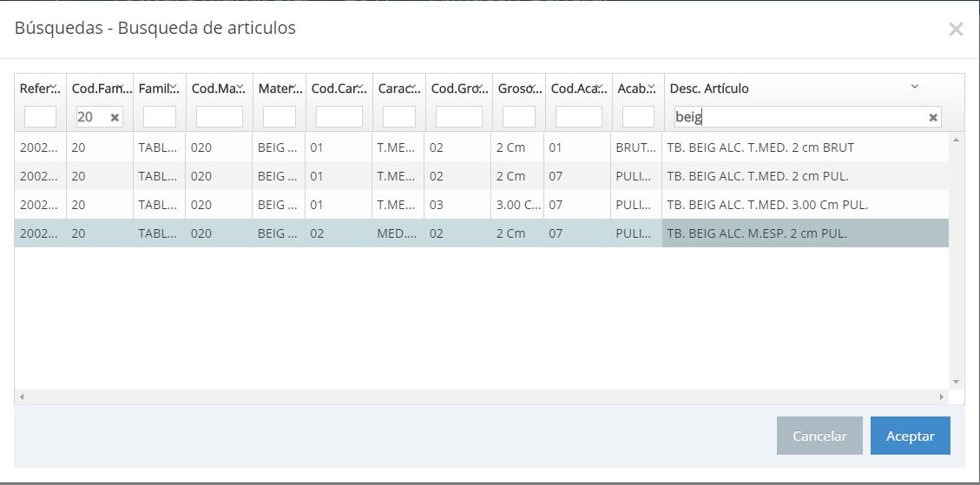
Task: Select row TB. BEIG ALC. T.MED. 2 cm PUL.
Action: click(481, 176)
